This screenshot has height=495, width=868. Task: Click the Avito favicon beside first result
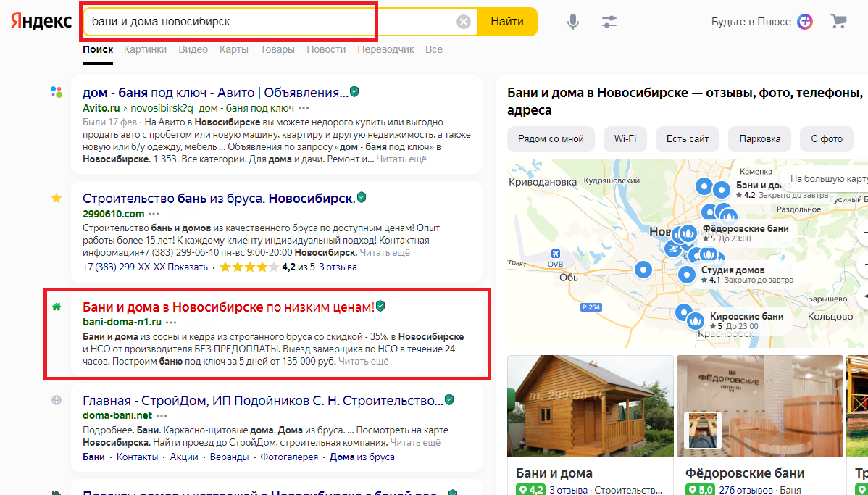[x=57, y=92]
